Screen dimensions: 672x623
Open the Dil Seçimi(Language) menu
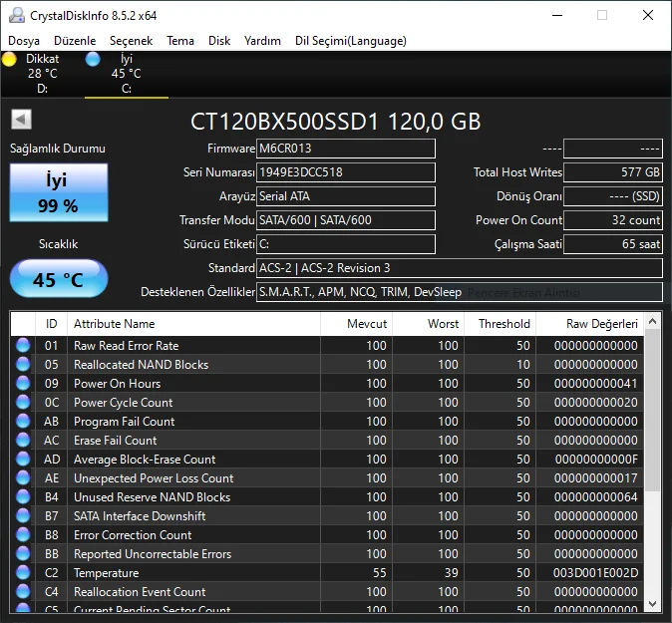350,41
